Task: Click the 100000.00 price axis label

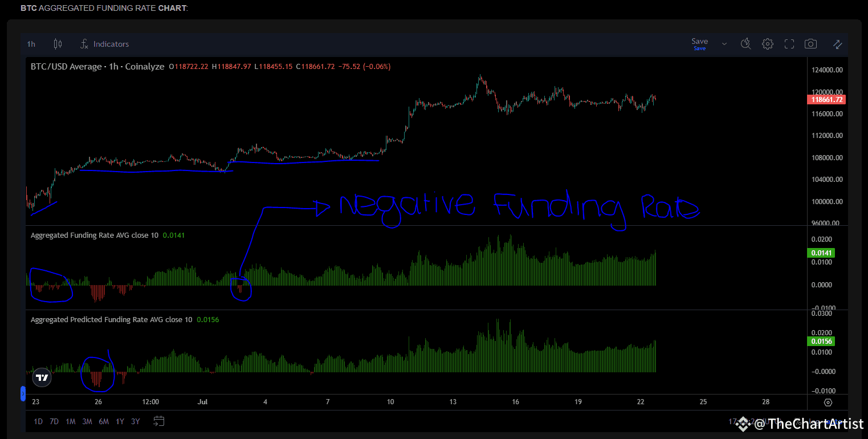Action: tap(826, 202)
